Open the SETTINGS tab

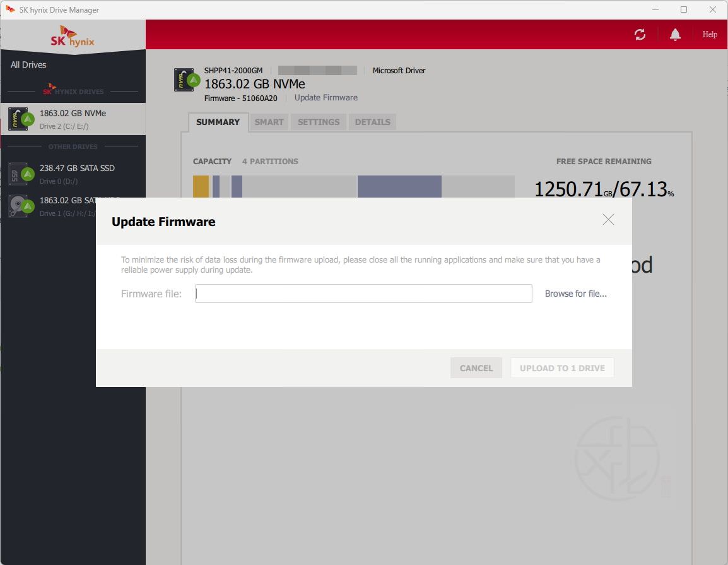(x=318, y=122)
